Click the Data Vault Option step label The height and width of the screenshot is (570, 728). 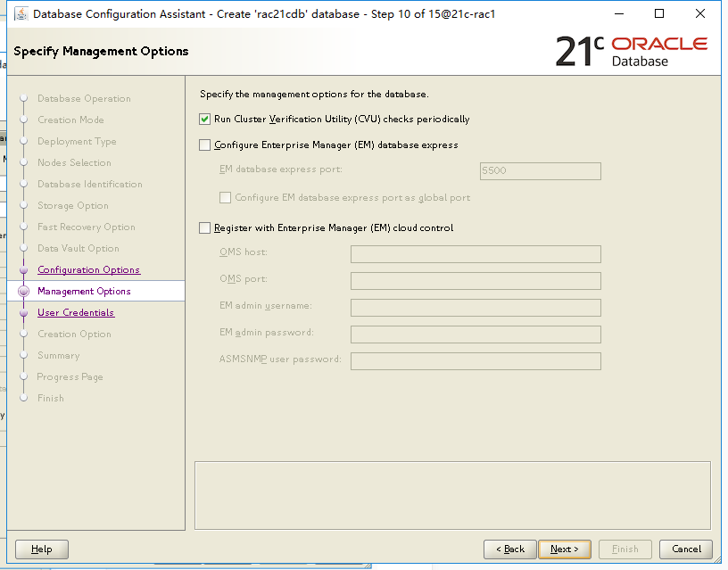point(79,248)
